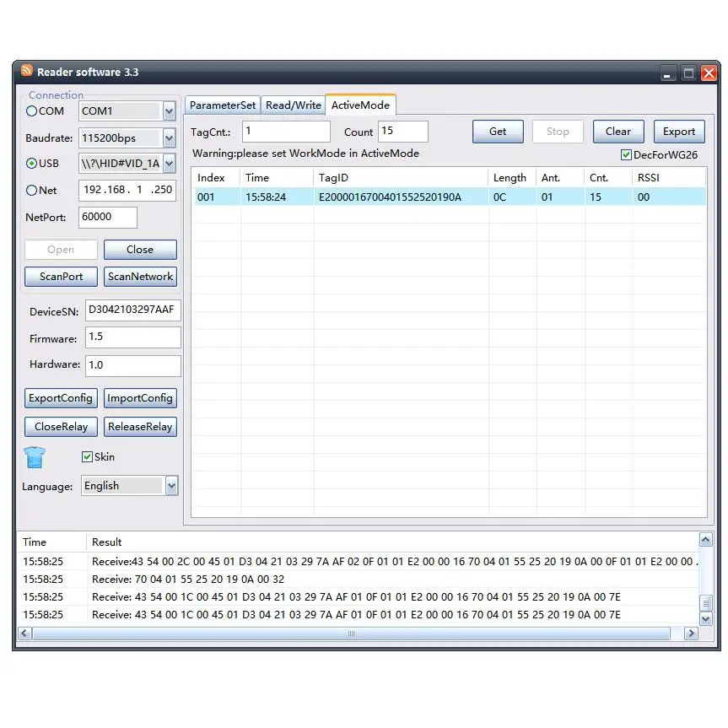Switch to the Read/Write tab
Image resolution: width=728 pixels, height=728 pixels.
[x=294, y=105]
